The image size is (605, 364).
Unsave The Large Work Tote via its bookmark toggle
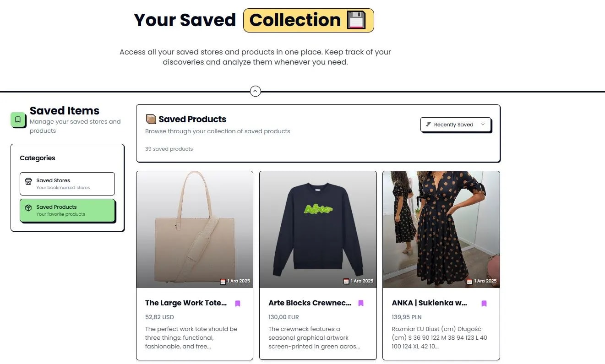point(238,303)
